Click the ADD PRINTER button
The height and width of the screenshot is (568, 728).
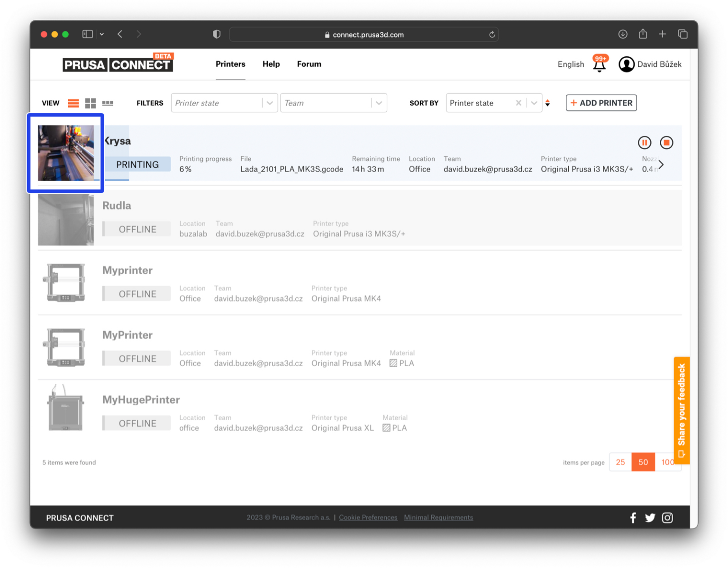[x=601, y=103]
